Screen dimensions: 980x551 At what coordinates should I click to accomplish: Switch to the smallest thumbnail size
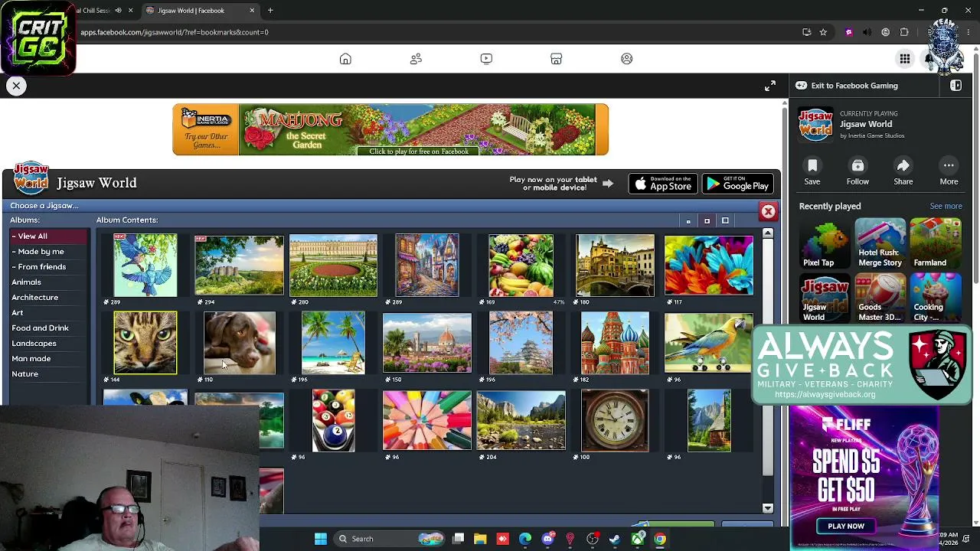pyautogui.click(x=688, y=221)
